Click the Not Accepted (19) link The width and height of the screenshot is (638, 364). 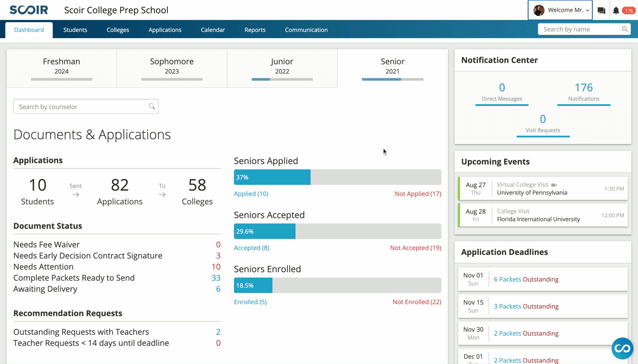click(x=415, y=248)
